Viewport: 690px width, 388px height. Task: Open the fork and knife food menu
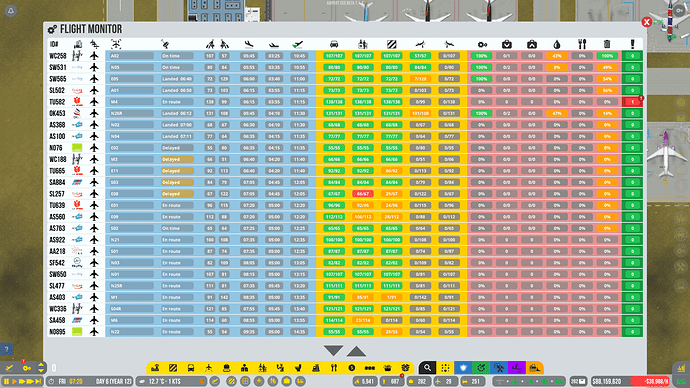tap(334, 368)
